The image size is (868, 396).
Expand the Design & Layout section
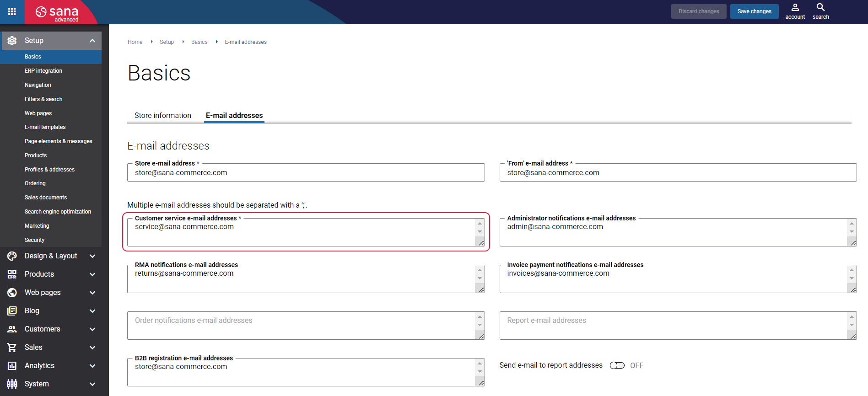tap(92, 256)
